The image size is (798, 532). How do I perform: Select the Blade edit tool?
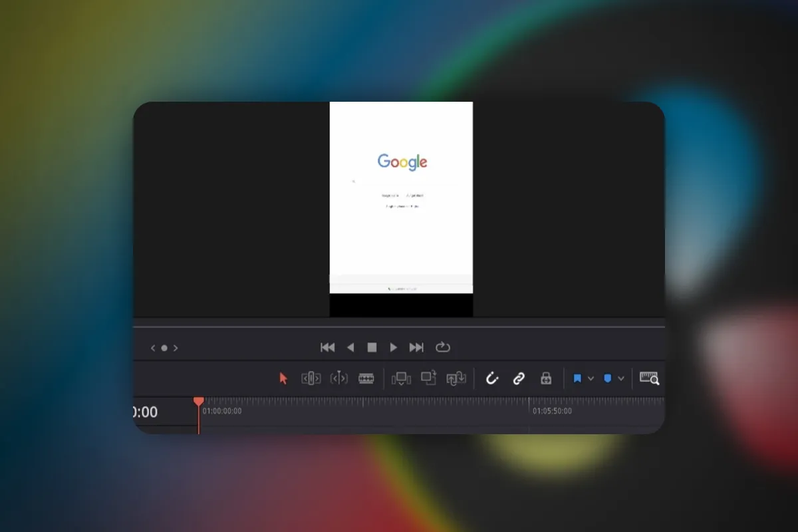click(366, 378)
